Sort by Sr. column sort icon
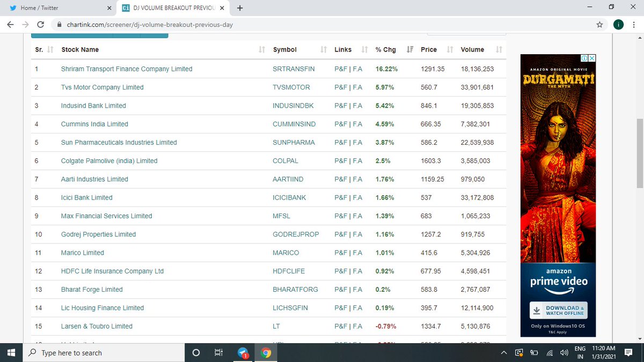The width and height of the screenshot is (644, 362). (x=50, y=49)
